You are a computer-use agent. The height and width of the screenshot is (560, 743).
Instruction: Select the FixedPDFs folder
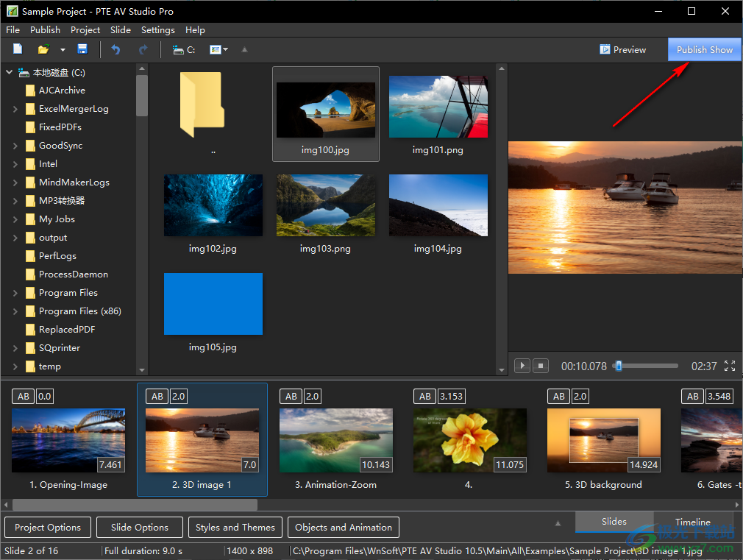click(x=54, y=127)
